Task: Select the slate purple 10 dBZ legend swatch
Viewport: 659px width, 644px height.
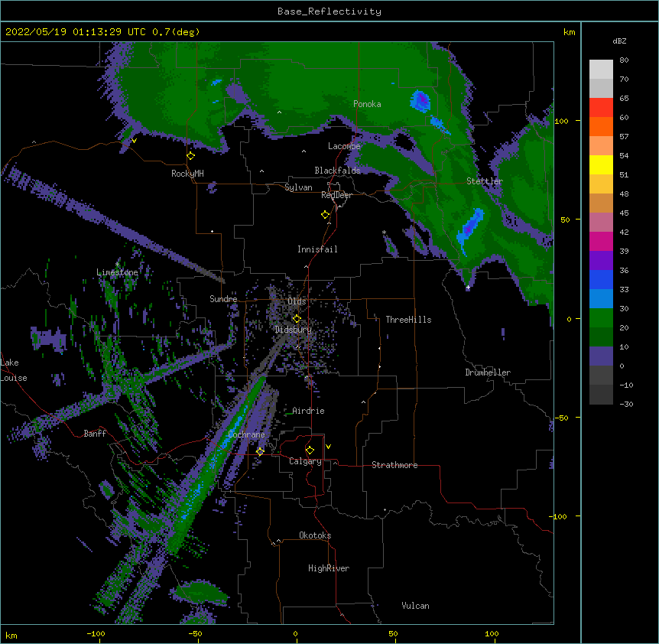Action: 601,356
